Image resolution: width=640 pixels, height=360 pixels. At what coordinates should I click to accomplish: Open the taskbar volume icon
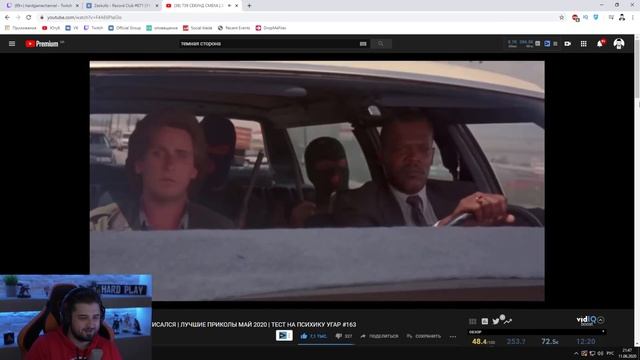tap(600, 353)
